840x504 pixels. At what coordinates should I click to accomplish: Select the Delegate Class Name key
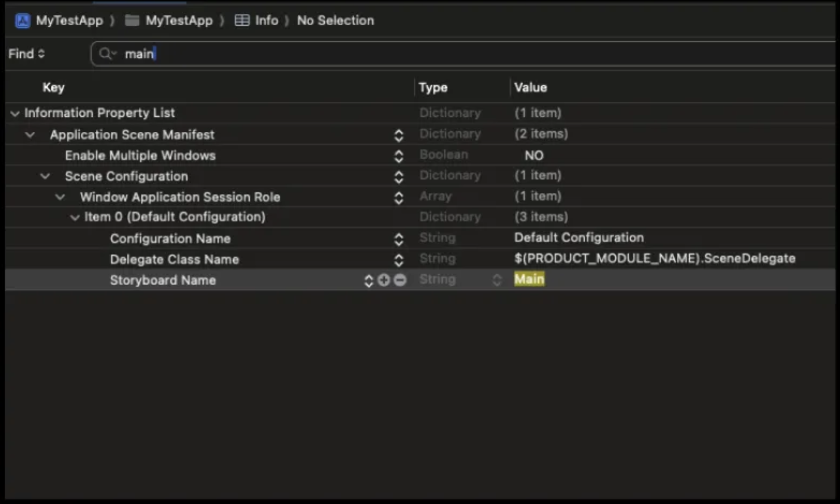pyautogui.click(x=174, y=259)
